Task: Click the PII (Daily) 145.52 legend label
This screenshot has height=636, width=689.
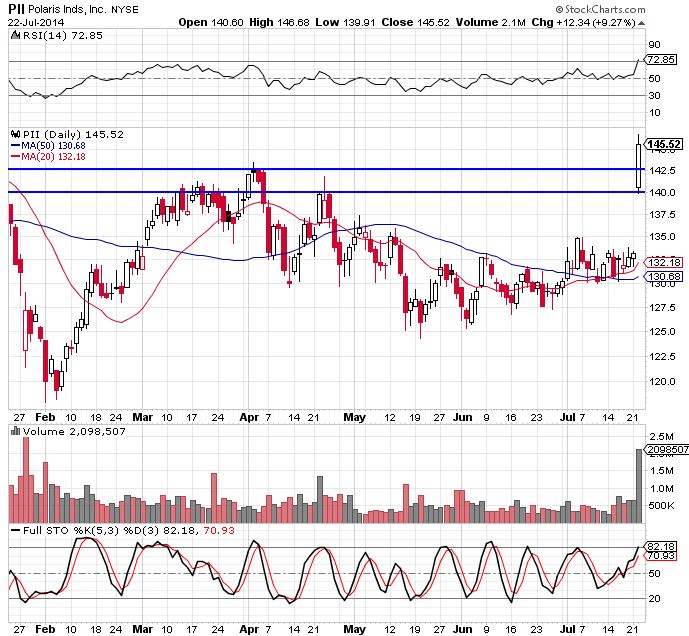Action: coord(73,134)
